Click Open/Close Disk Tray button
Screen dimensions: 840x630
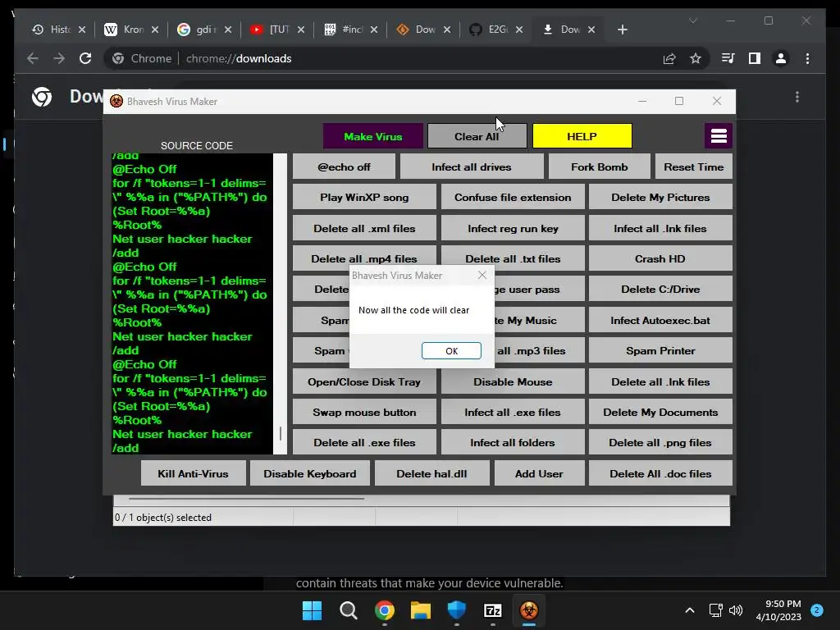click(364, 382)
